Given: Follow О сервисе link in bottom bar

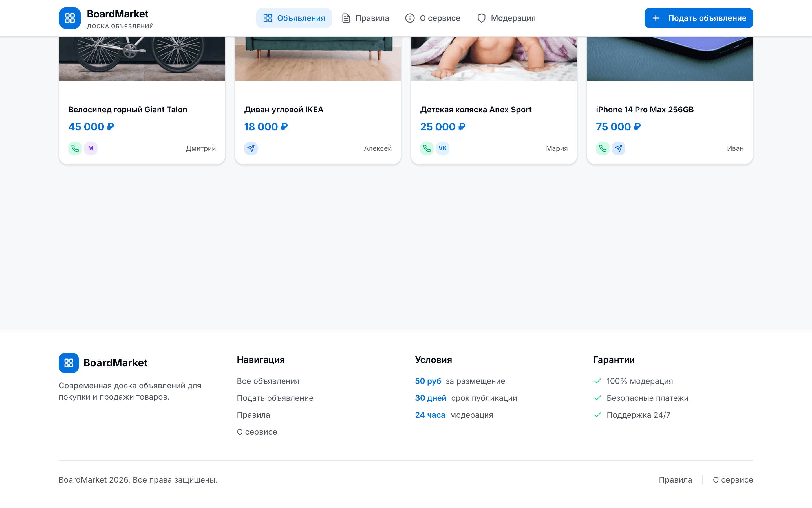Looking at the screenshot, I should 733,480.
